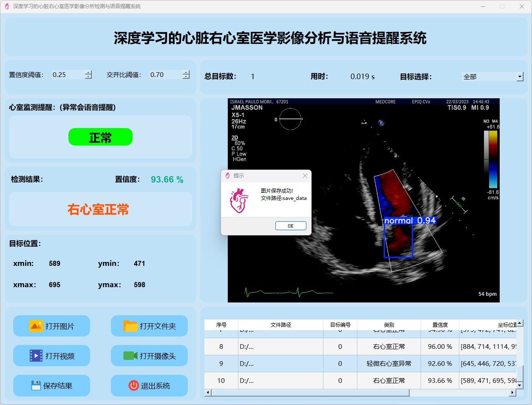Click the app heart icon in title bar
Viewport: 532px width, 405px height.
tap(7, 6)
